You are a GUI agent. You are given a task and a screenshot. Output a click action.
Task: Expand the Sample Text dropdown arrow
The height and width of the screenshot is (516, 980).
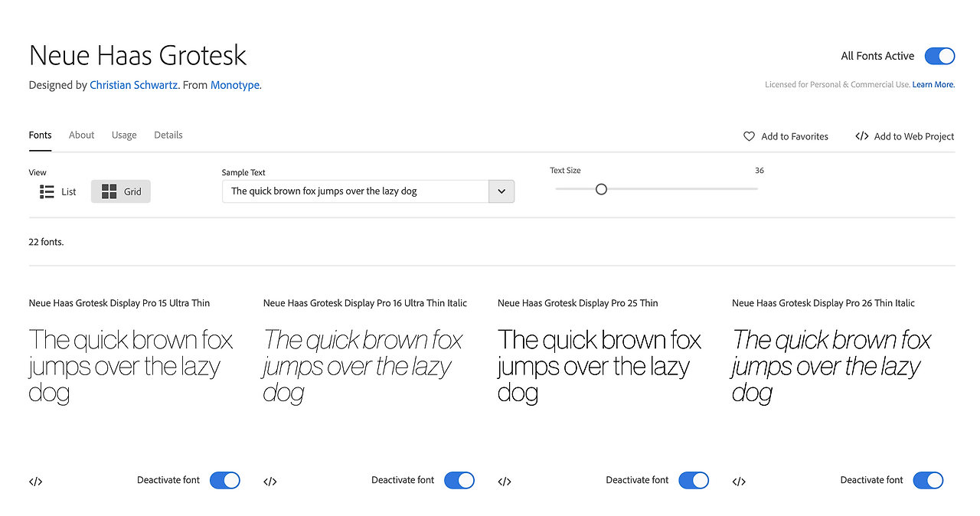click(501, 191)
